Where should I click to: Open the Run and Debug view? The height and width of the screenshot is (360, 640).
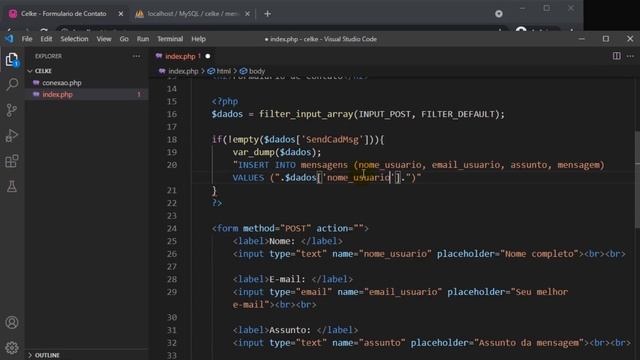coord(12,136)
